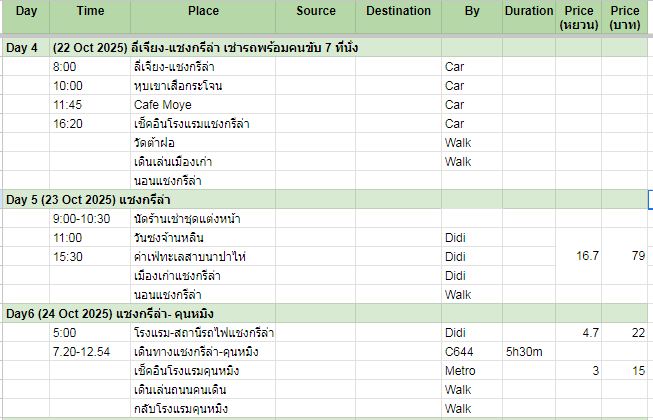Image resolution: width=653 pixels, height=420 pixels.
Task: Select the "Day" column header cell
Action: point(24,11)
